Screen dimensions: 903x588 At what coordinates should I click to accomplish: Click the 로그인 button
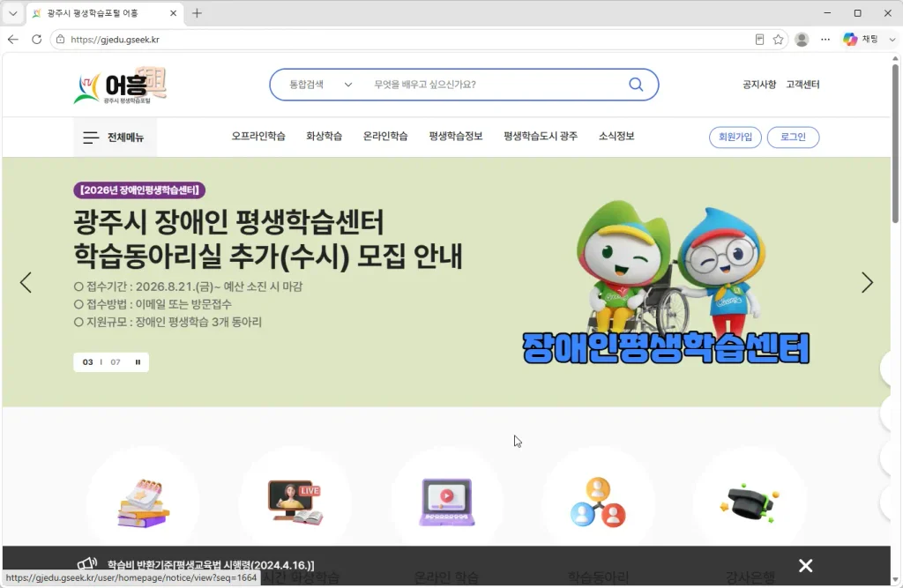tap(793, 137)
